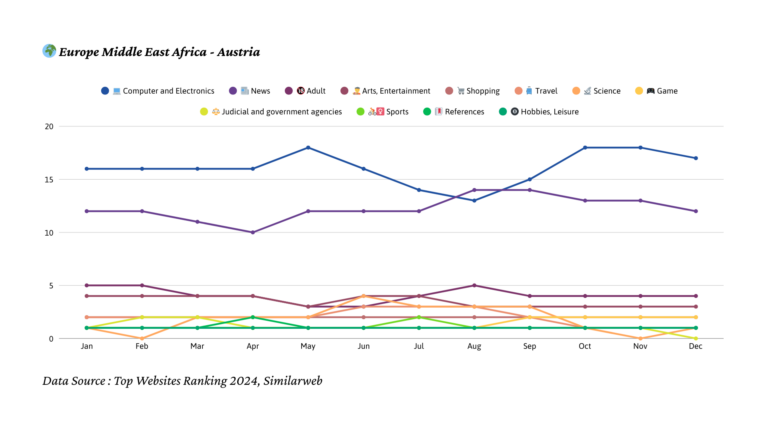Click the shopping cart icon in legend

tap(460, 91)
